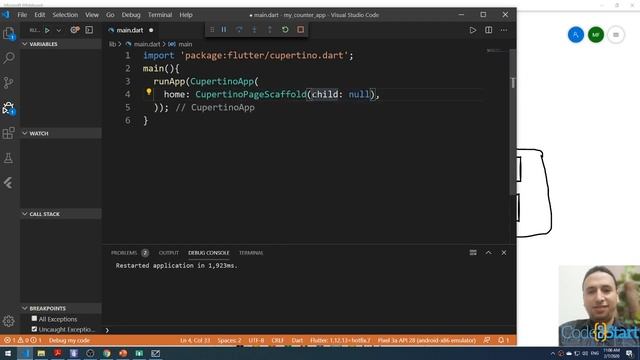Switch to the DEBUG CONSOLE tab
This screenshot has width=640, height=360.
click(x=209, y=253)
